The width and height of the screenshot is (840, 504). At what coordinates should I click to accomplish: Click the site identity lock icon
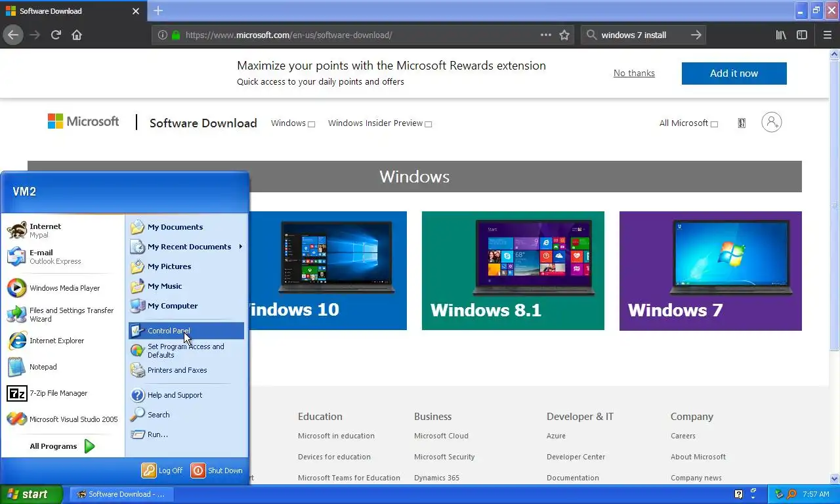tap(176, 35)
